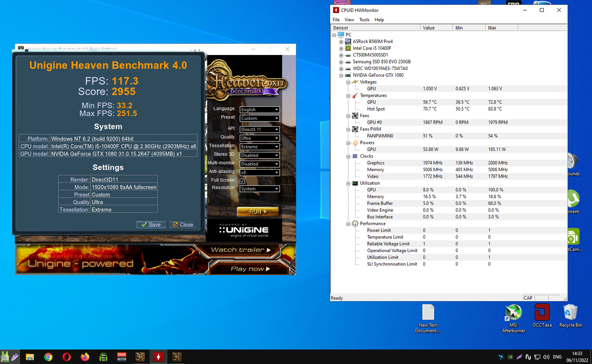Click the volume speaker icon in system tray
592x364 pixels.
(546, 357)
